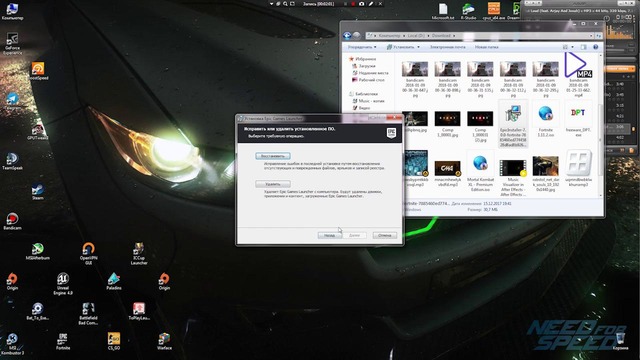Viewport: 640px width, 360px height.
Task: Open Warface desktop shortcut
Action: pos(164,341)
